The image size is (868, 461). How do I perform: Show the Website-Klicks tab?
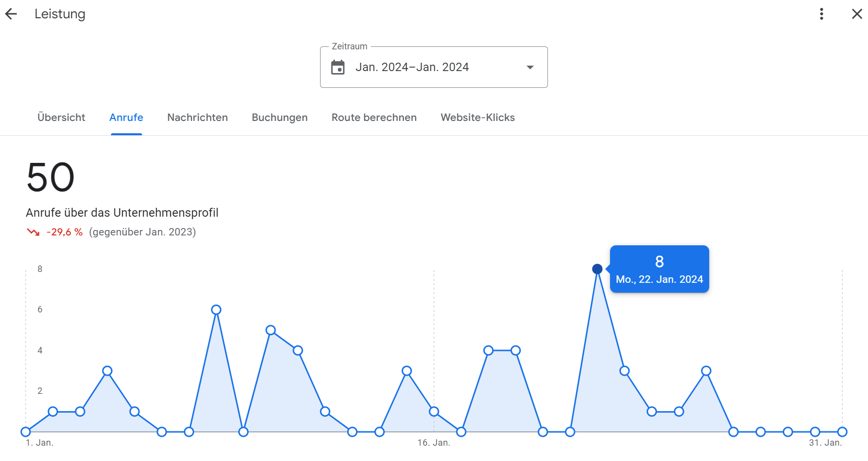coord(477,117)
